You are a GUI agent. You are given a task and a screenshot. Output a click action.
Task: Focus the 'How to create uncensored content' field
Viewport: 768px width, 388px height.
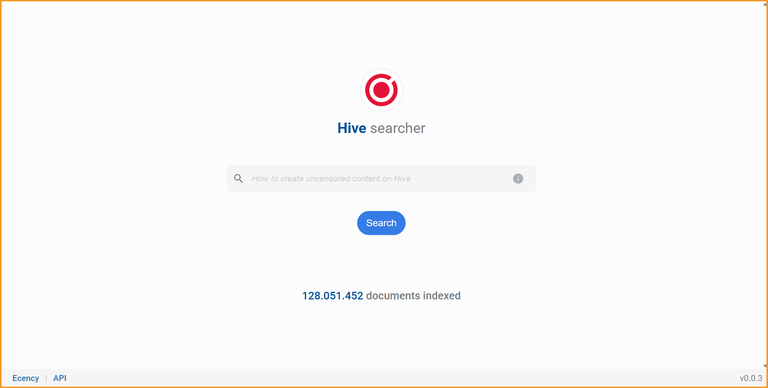[381, 178]
